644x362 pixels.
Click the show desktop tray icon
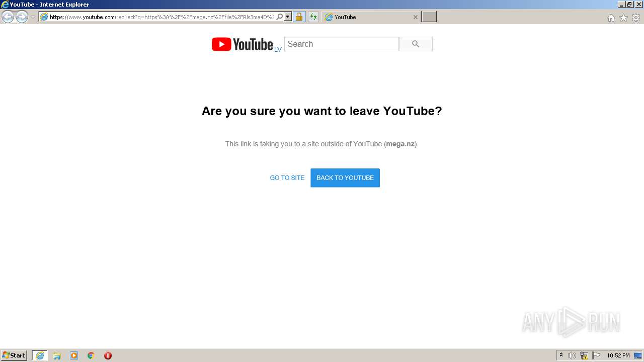pos(638,355)
